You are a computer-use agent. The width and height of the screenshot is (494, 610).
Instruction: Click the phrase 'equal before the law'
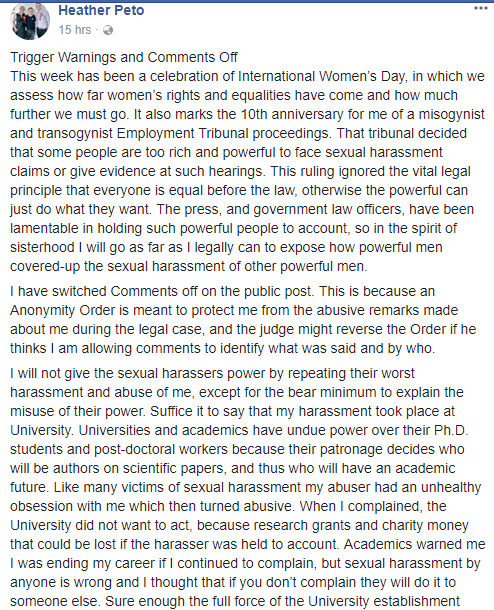click(x=233, y=191)
